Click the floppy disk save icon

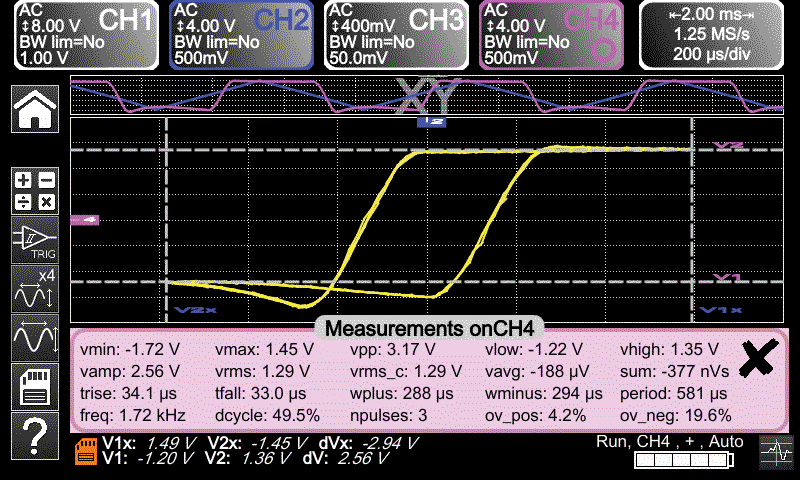[34, 386]
